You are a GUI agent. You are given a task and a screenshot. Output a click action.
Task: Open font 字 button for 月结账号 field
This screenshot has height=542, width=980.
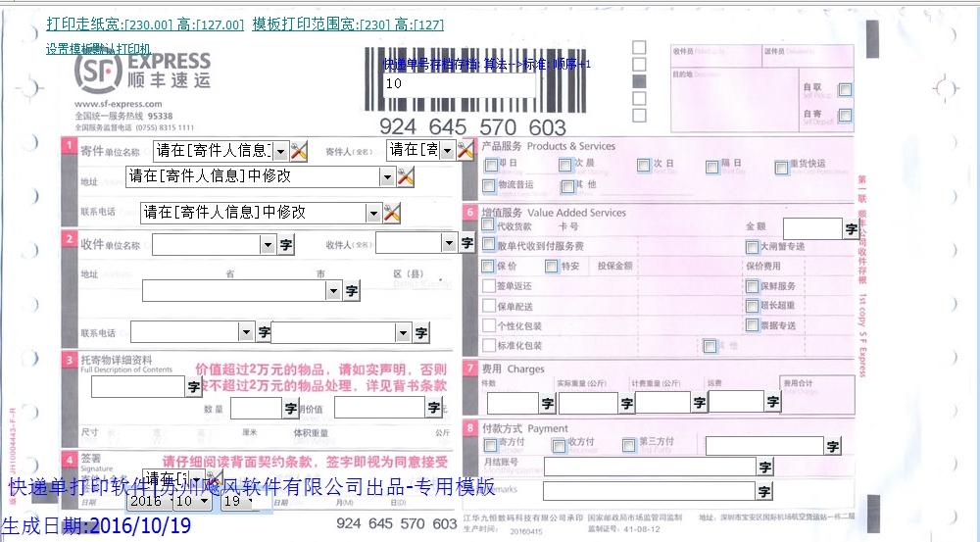(x=765, y=467)
